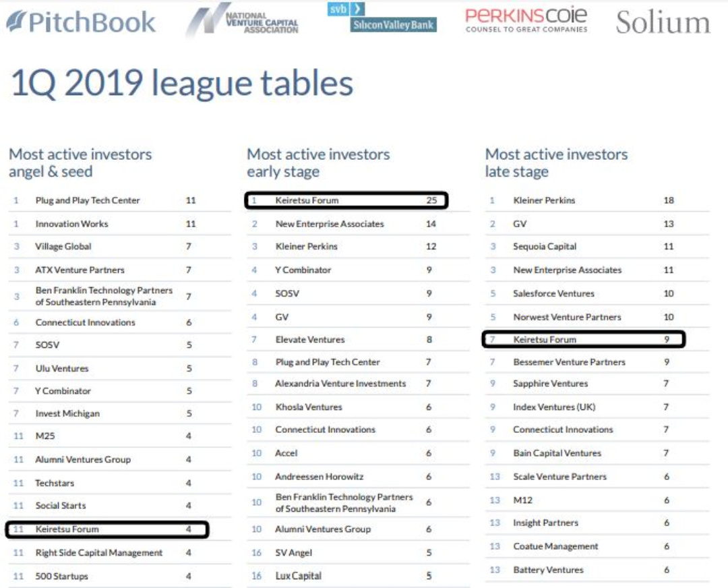Click the PitchBook logo

point(81,22)
